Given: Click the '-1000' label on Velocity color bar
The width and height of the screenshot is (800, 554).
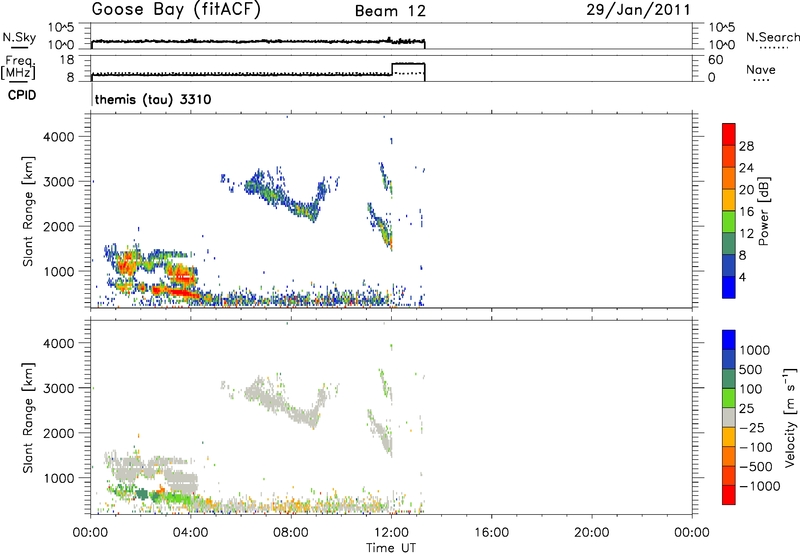Looking at the screenshot, I should (760, 486).
